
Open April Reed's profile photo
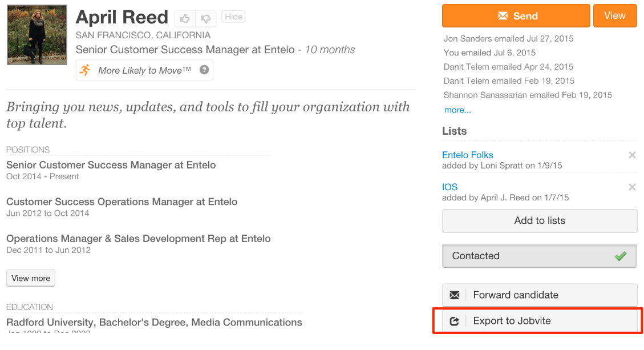pyautogui.click(x=37, y=35)
